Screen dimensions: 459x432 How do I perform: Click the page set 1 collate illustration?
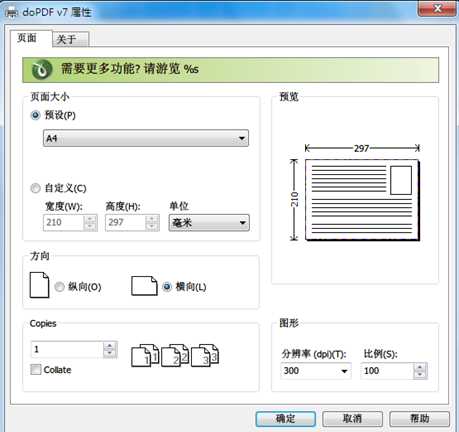[145, 355]
